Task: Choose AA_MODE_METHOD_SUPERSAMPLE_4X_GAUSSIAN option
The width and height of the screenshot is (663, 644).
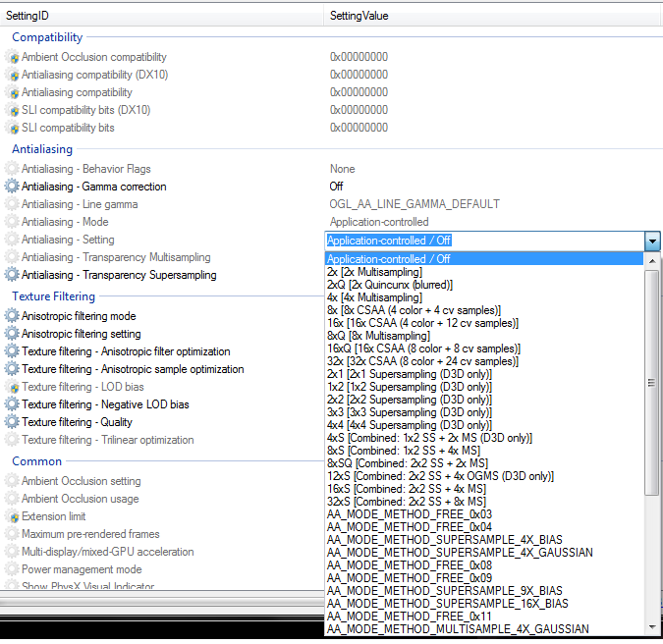Action: tap(484, 553)
